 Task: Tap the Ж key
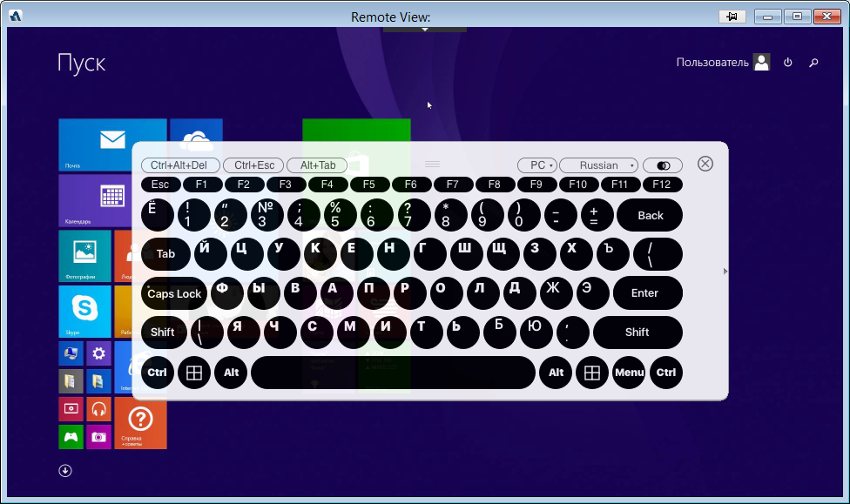point(557,293)
